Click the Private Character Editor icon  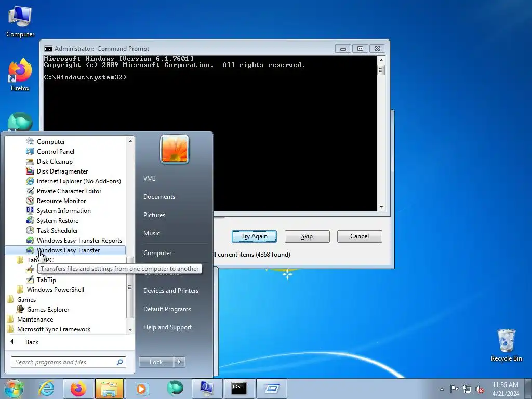pyautogui.click(x=30, y=191)
